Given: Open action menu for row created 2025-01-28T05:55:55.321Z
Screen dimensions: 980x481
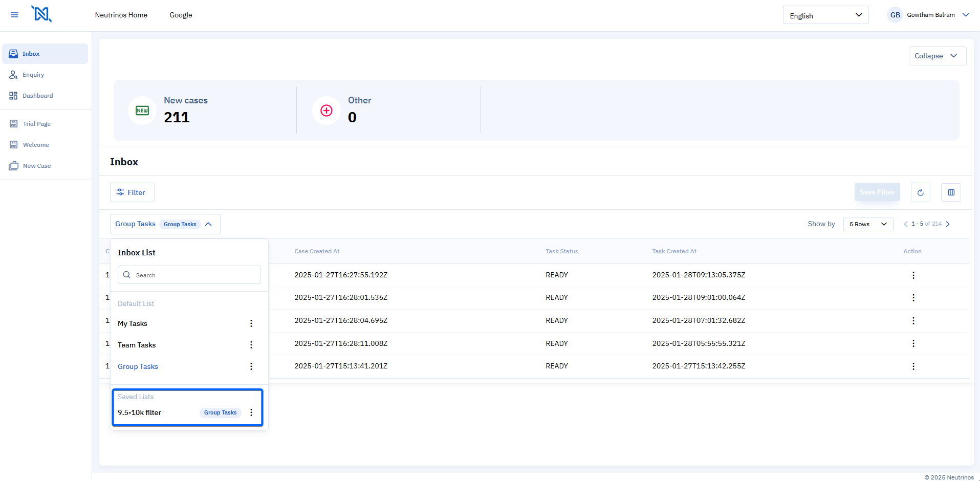Looking at the screenshot, I should coord(913,343).
